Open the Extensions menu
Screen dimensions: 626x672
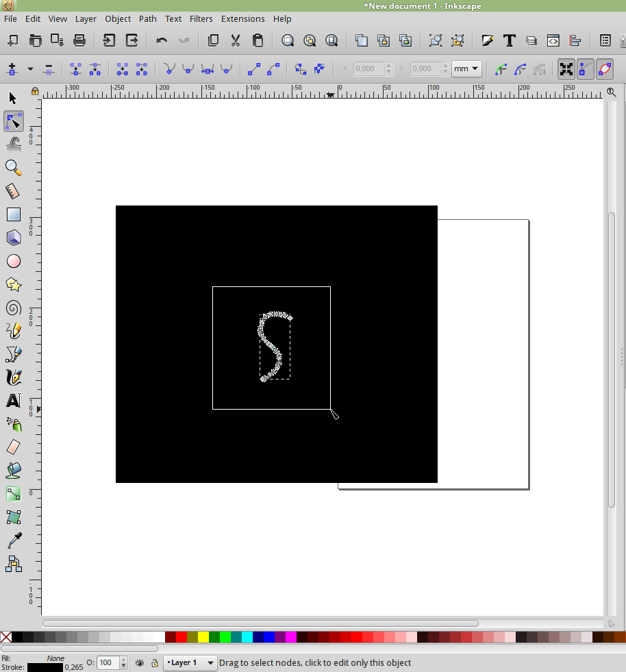click(x=242, y=19)
